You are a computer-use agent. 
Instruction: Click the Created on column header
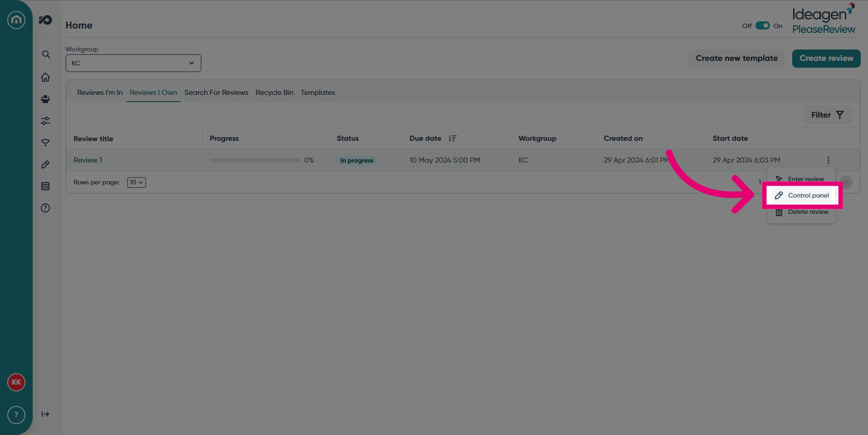pos(623,138)
